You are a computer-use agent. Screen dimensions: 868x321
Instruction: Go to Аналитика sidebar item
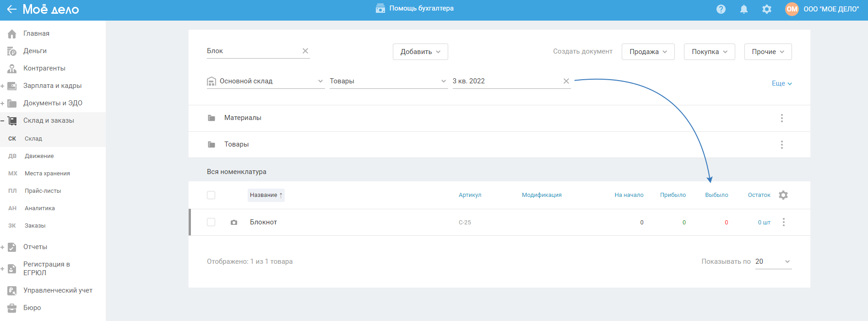(x=40, y=208)
